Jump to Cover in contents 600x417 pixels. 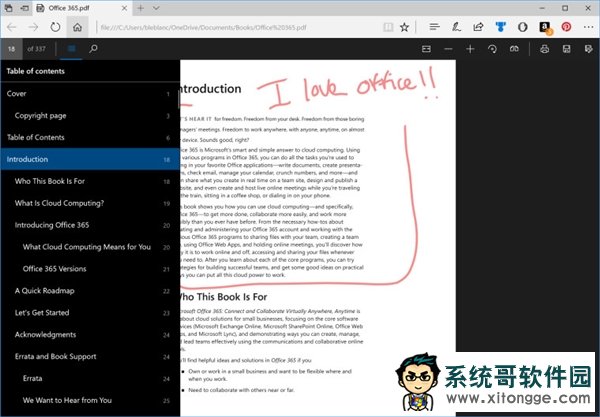coord(90,94)
